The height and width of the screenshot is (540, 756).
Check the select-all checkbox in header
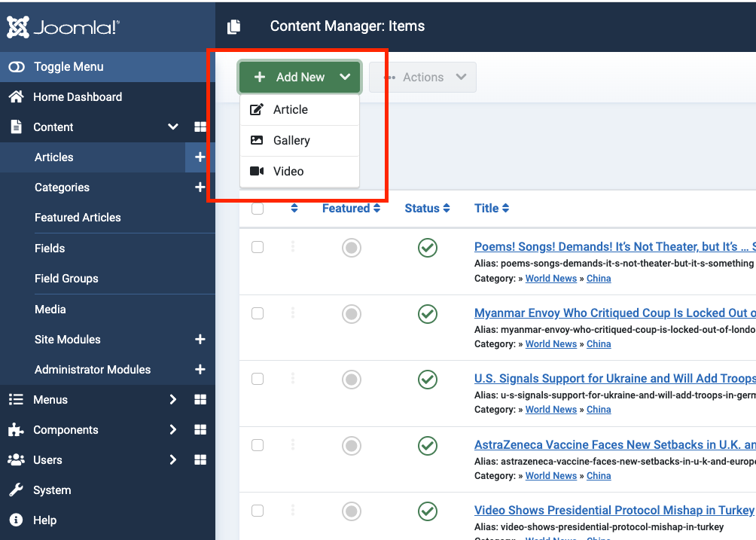[258, 209]
